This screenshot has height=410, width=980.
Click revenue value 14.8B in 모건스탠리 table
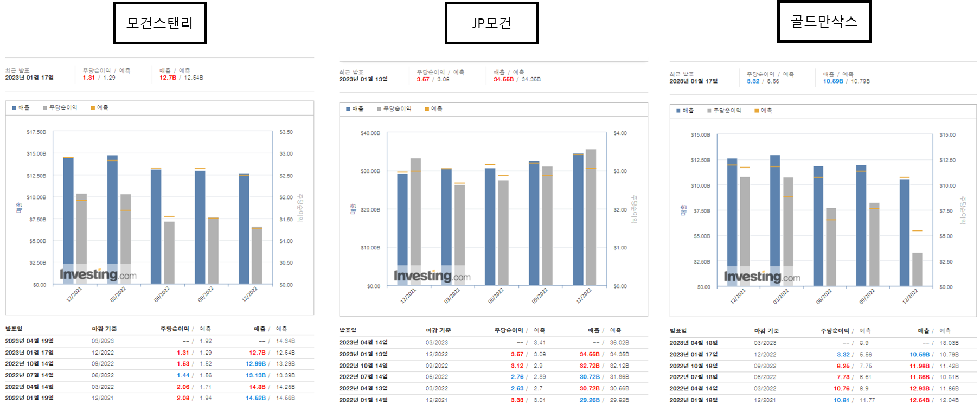tap(258, 387)
